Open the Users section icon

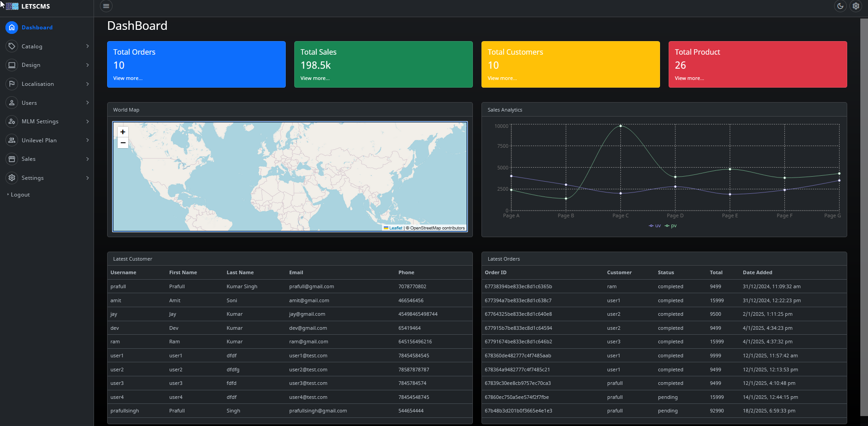pyautogui.click(x=11, y=103)
